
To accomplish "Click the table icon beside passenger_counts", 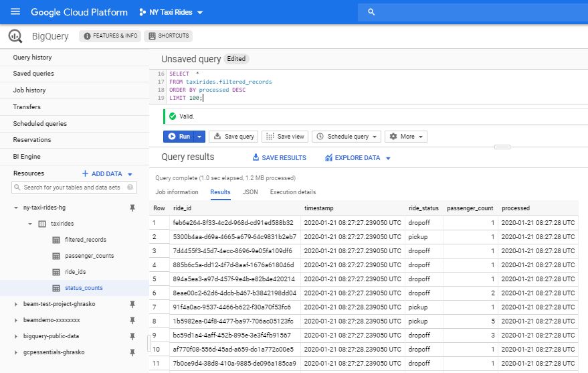I will pos(56,256).
